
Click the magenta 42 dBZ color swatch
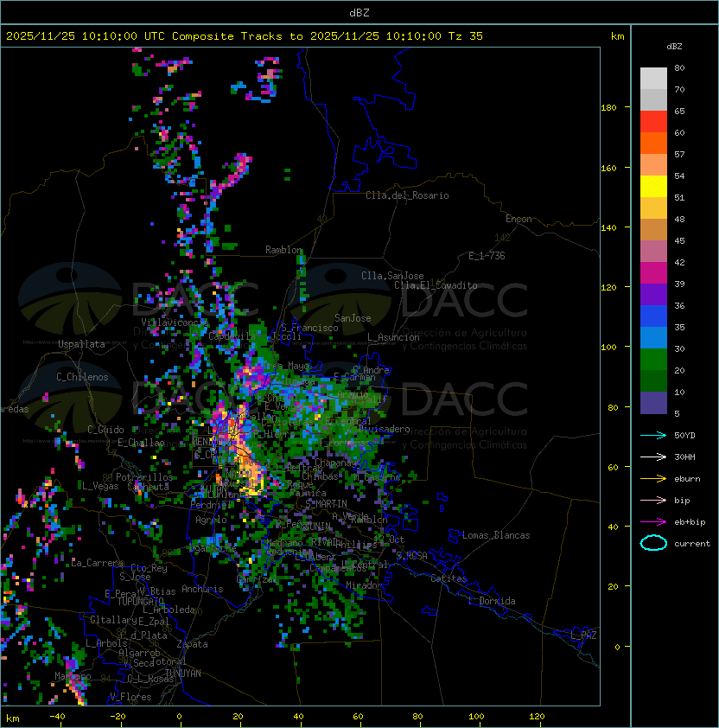[x=653, y=272]
